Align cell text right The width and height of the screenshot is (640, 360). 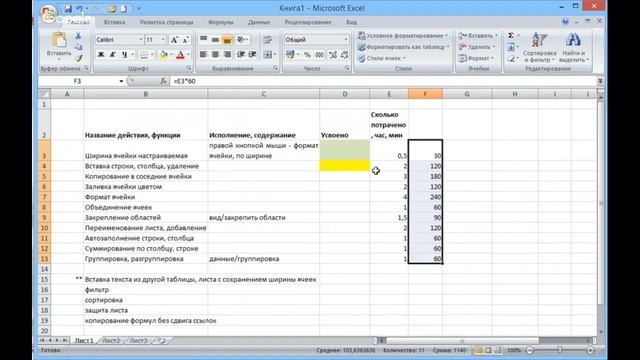227,54
